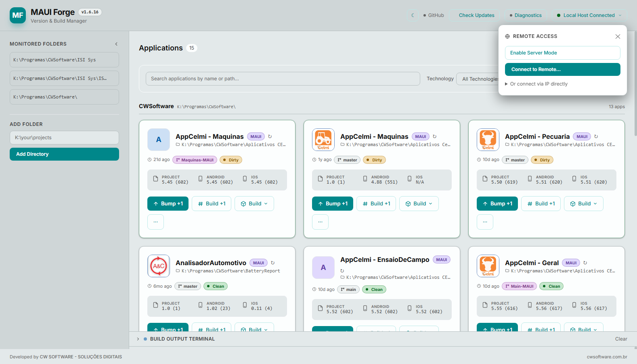
Task: Refresh the second AppCelmi - Maquinas card (1y ago)
Action: click(x=435, y=136)
